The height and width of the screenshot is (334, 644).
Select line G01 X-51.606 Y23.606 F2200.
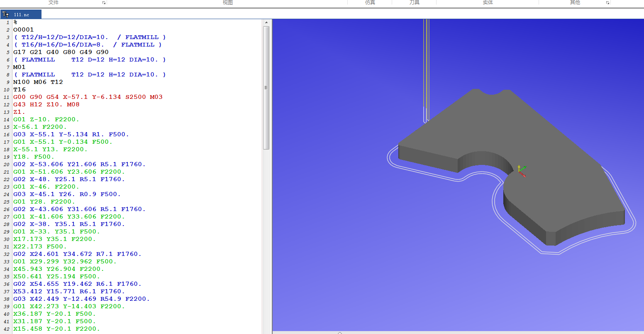tap(69, 172)
